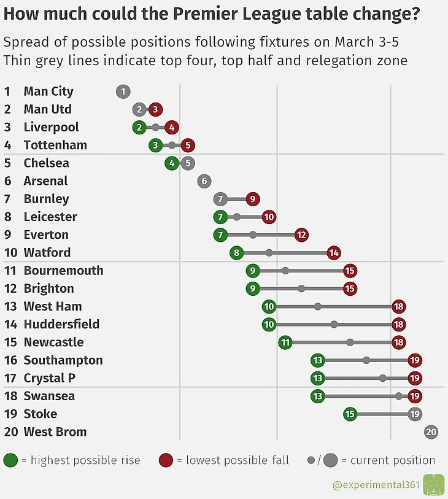Click the experimental361 logo icon

coord(433,485)
